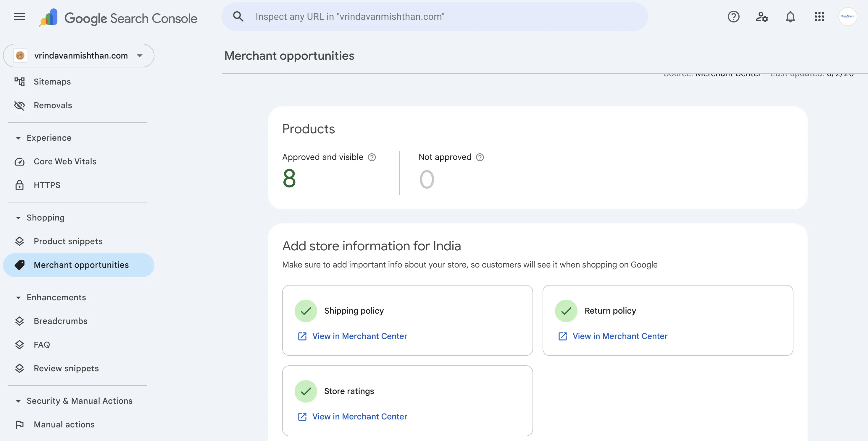Image resolution: width=868 pixels, height=441 pixels.
Task: Open Product snippets report
Action: point(78,241)
